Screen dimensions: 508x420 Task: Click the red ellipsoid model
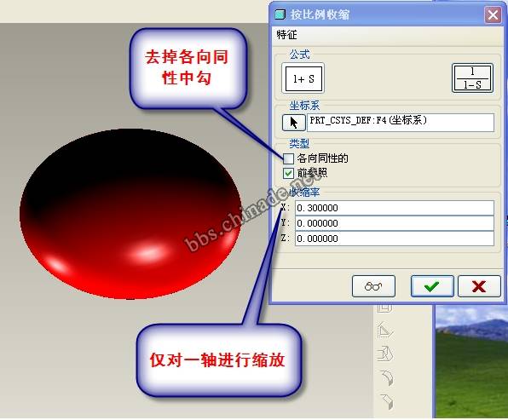tap(130, 214)
